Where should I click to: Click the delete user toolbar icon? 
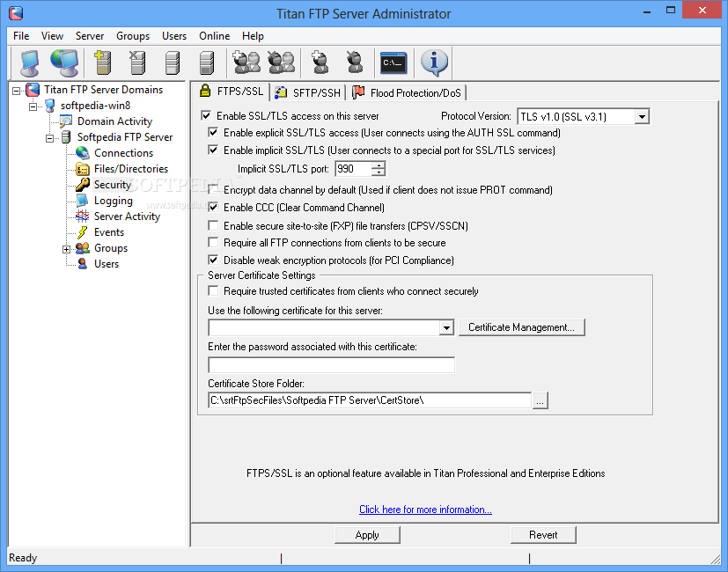355,62
